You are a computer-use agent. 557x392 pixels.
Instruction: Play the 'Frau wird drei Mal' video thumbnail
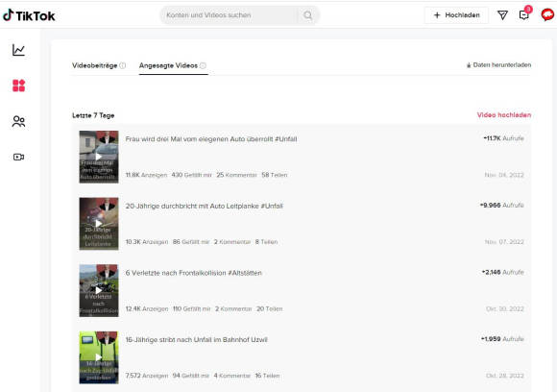point(99,157)
